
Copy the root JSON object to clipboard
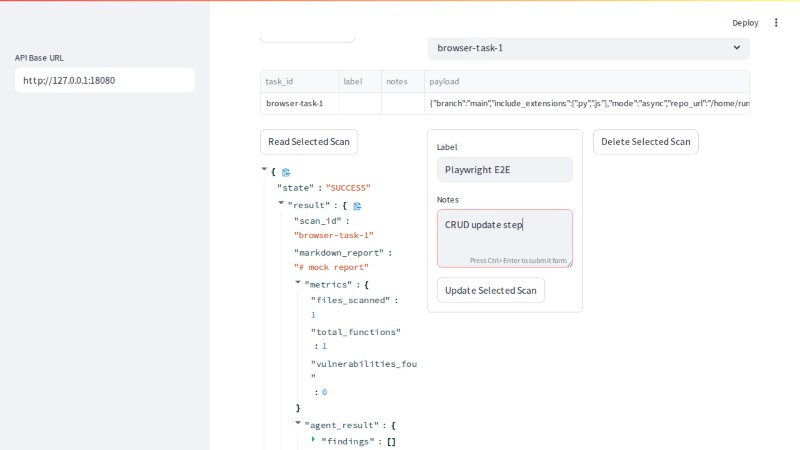point(286,172)
